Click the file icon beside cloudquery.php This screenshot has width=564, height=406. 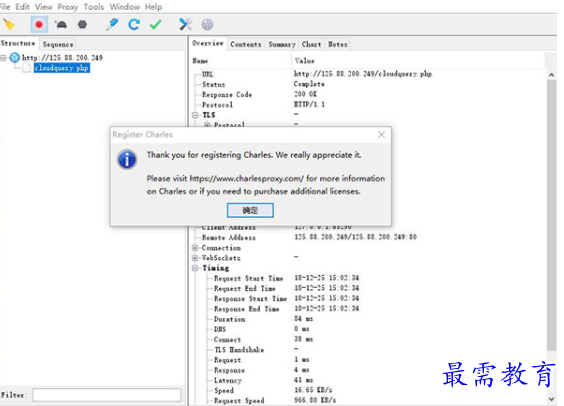pyautogui.click(x=27, y=68)
